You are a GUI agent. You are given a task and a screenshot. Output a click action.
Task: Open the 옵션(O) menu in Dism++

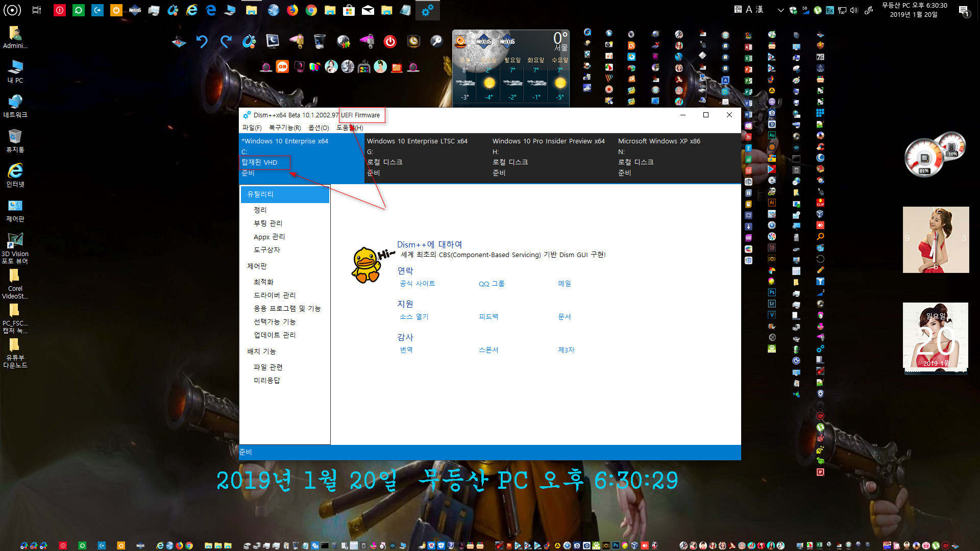[x=318, y=128]
